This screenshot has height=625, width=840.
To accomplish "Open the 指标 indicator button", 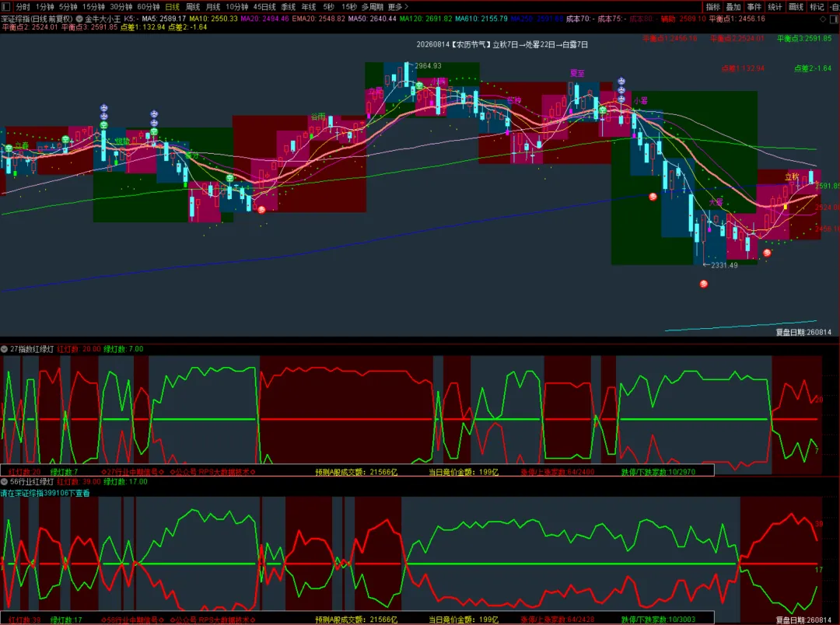I will pyautogui.click(x=713, y=7).
